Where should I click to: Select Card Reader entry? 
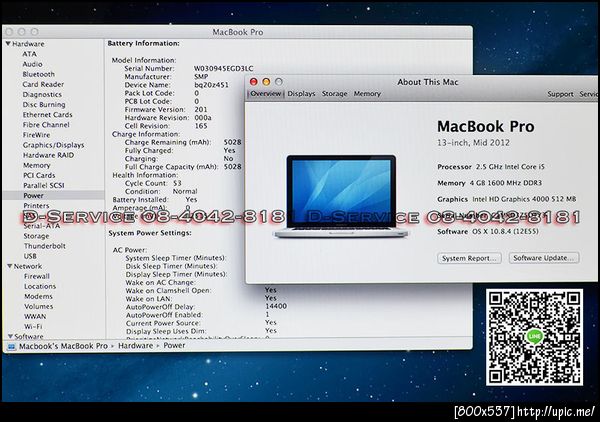point(43,85)
